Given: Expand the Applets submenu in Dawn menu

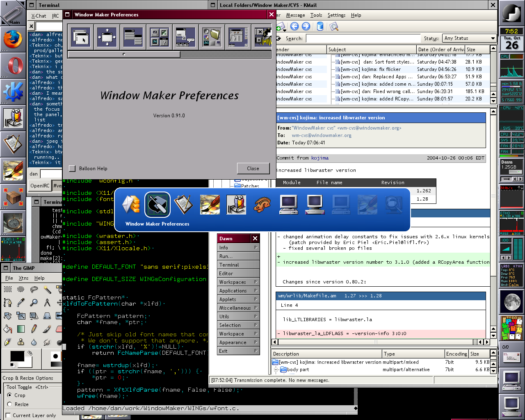Looking at the screenshot, I should (238, 299).
